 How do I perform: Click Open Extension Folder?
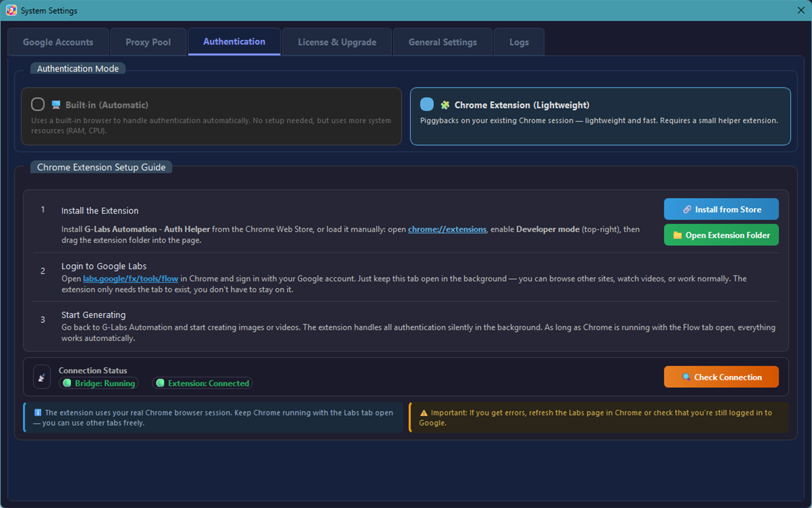coord(721,235)
